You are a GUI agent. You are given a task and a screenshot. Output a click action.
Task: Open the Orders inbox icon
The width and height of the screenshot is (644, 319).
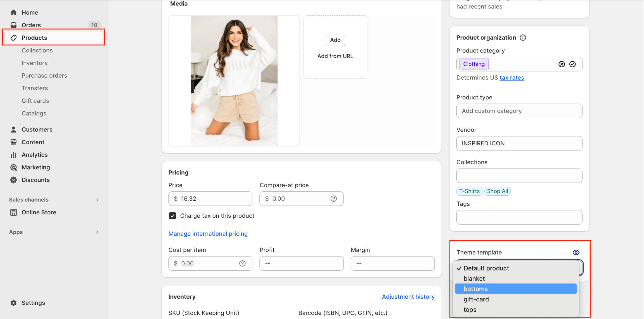[x=13, y=25]
